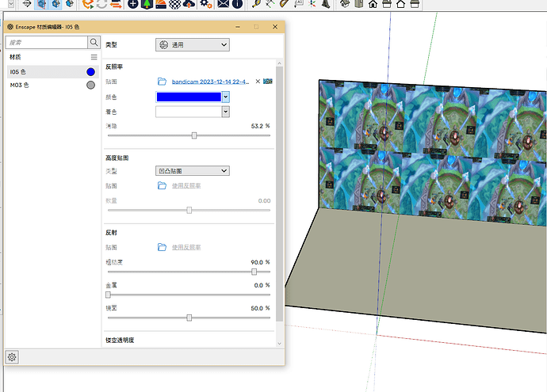Click the metallic 0.0% slider
This screenshot has height=392, width=547.
point(189,295)
